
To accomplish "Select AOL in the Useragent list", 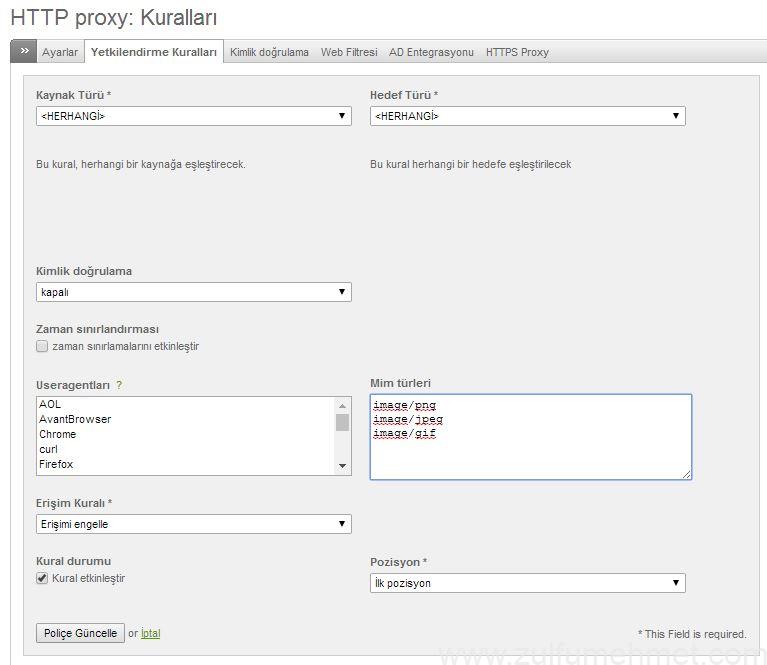I will coord(186,404).
